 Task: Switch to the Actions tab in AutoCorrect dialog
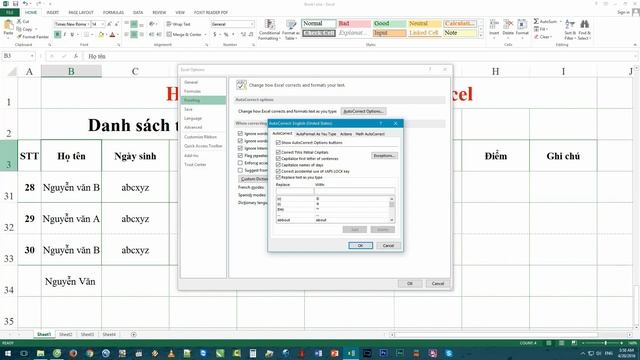346,134
